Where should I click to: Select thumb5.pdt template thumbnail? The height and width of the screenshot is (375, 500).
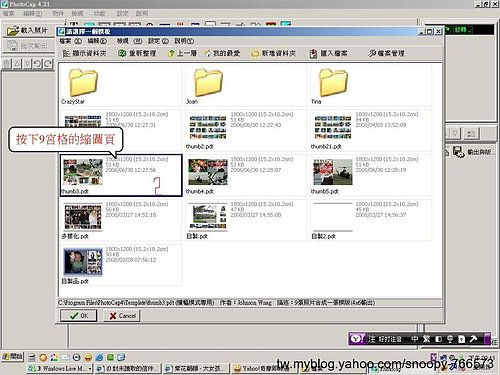click(333, 172)
